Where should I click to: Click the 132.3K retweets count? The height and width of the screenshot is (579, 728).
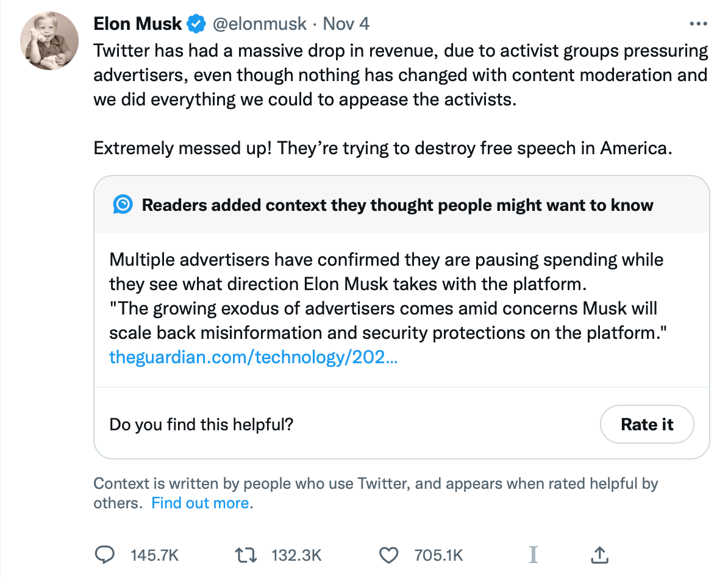point(296,555)
